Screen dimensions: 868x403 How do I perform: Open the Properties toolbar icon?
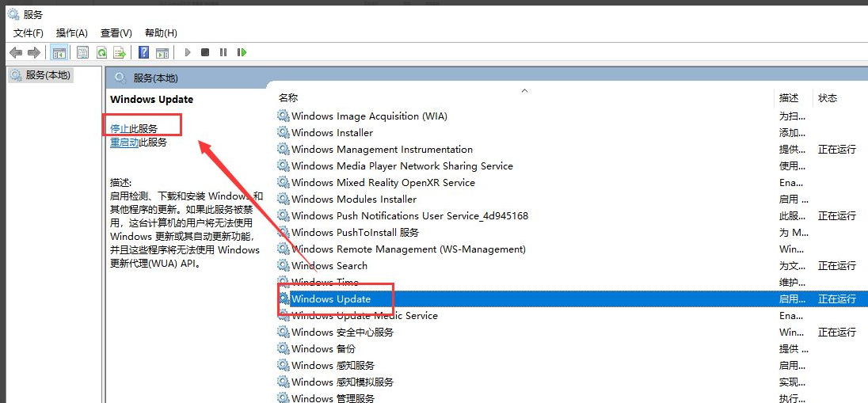(82, 52)
